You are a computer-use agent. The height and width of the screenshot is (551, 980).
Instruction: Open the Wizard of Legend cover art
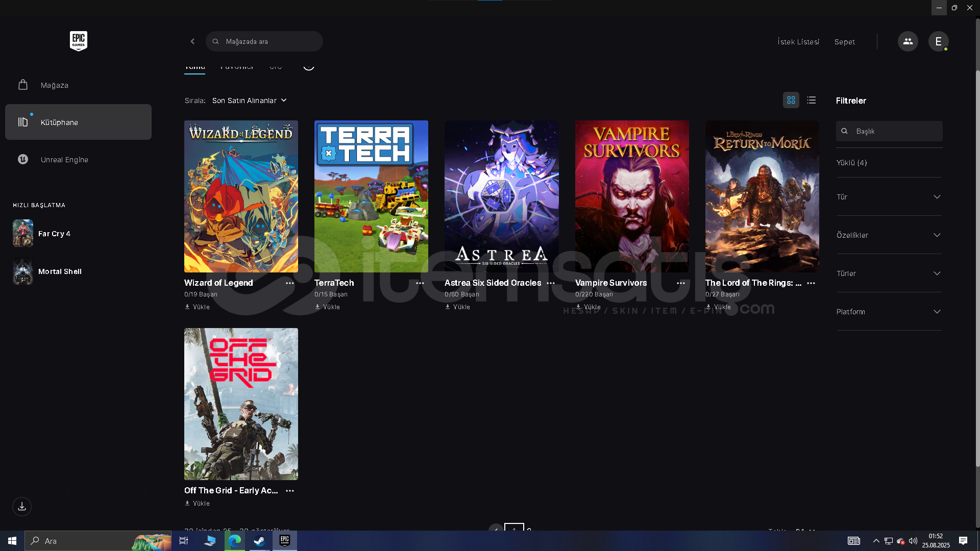point(241,196)
